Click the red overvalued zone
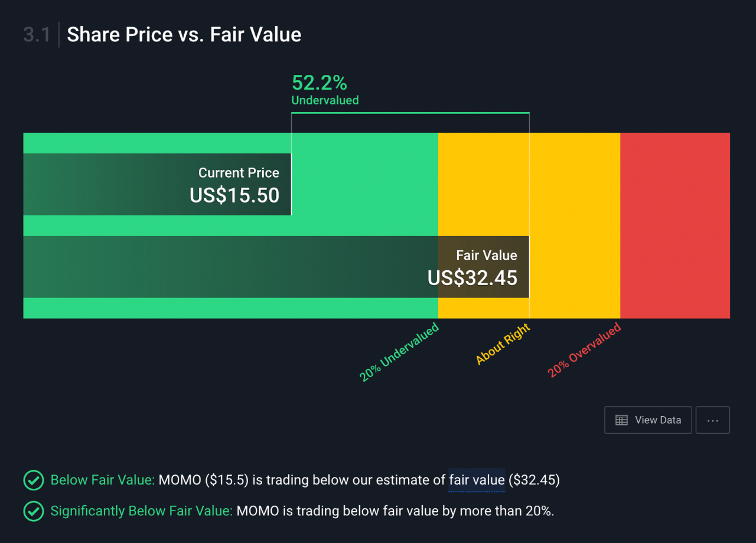Screen dimensions: 756x543 tap(674, 225)
